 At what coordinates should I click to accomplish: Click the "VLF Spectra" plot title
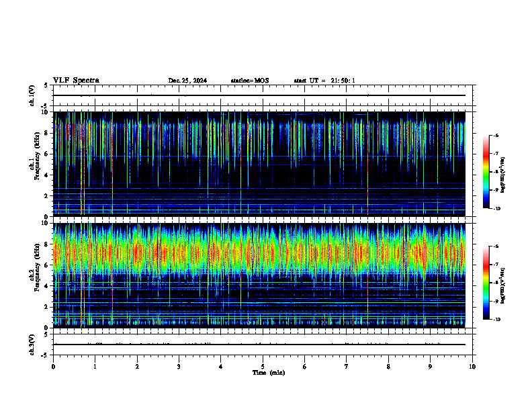(x=76, y=81)
